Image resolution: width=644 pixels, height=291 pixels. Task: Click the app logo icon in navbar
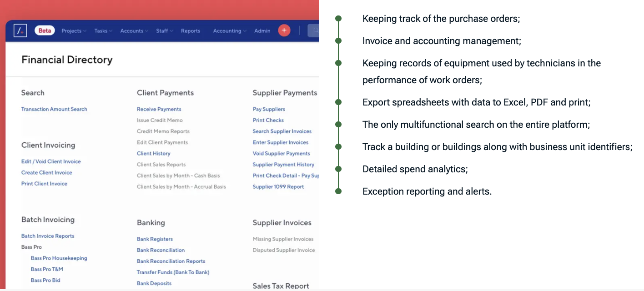coord(20,30)
